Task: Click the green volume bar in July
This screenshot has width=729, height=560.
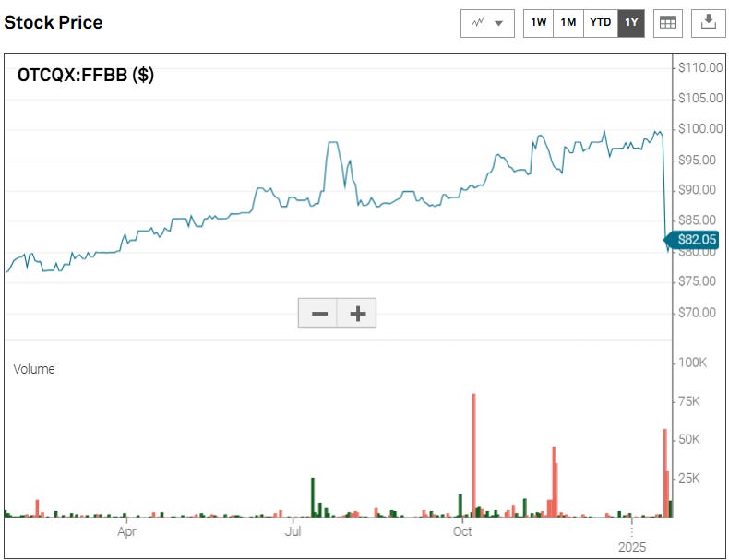Action: tap(313, 497)
